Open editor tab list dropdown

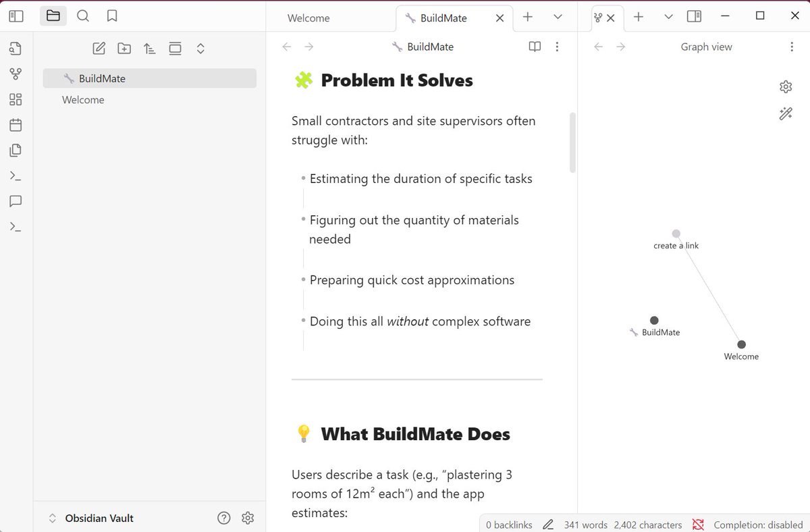coord(558,17)
